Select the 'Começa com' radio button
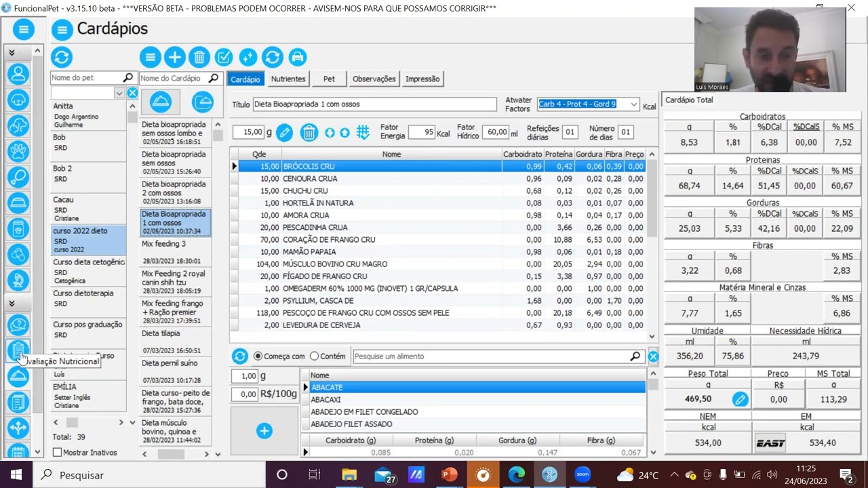The image size is (868, 488). (x=258, y=357)
